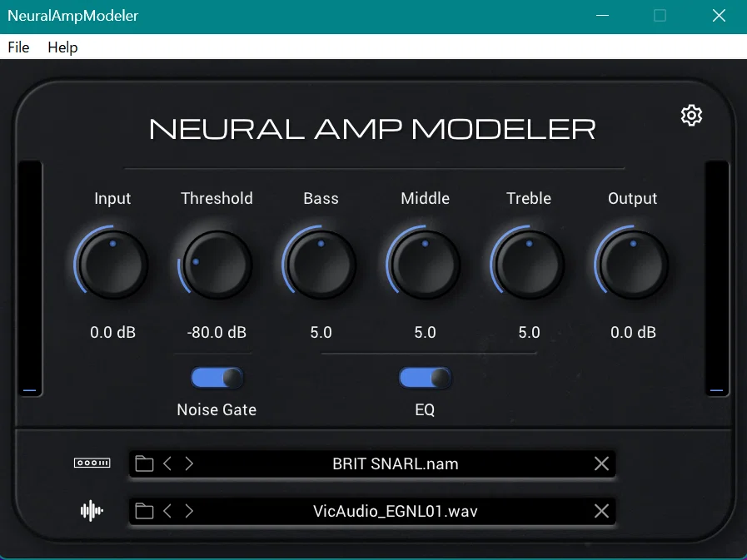Click the Threshold knob
The height and width of the screenshot is (560, 747).
click(x=217, y=265)
